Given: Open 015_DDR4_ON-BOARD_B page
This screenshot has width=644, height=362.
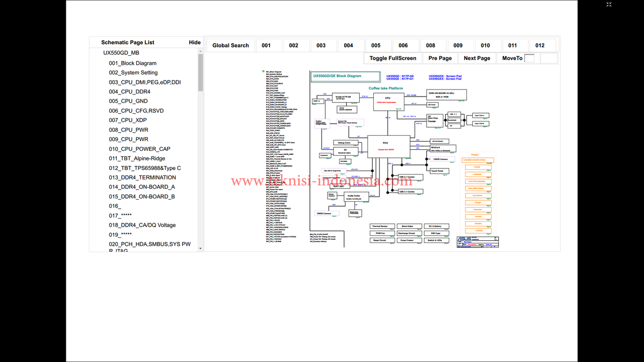Looking at the screenshot, I should pyautogui.click(x=142, y=197).
